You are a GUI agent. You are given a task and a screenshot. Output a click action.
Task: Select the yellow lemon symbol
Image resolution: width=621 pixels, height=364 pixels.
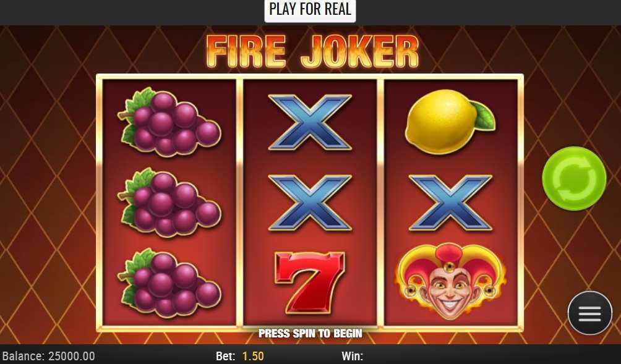tap(450, 122)
